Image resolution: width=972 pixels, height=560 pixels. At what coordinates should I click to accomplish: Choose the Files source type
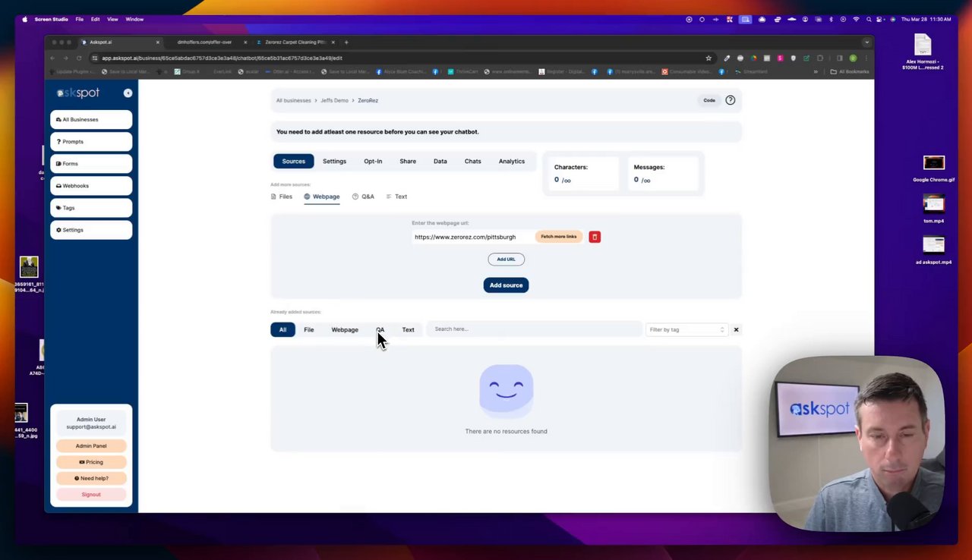(282, 197)
